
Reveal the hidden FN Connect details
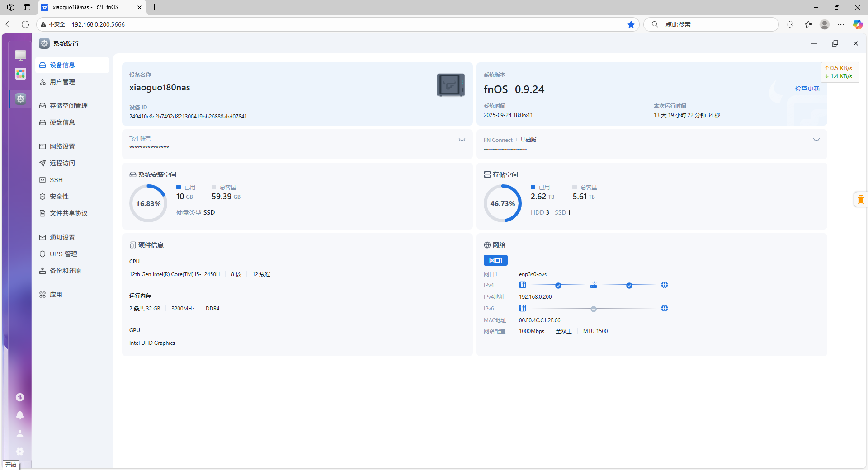pyautogui.click(x=816, y=140)
